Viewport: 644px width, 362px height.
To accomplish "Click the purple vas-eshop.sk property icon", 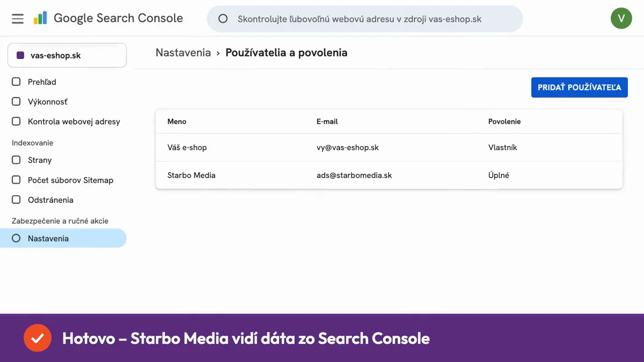I will (x=20, y=55).
